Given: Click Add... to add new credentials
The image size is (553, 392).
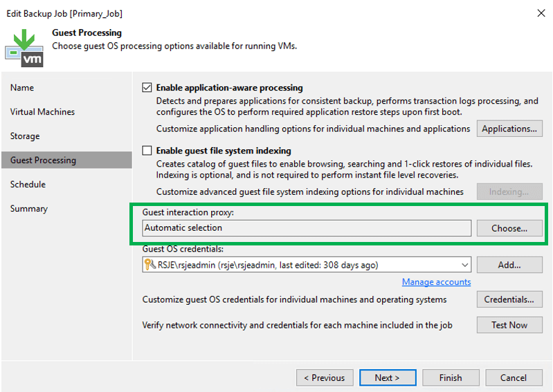Looking at the screenshot, I should pos(509,265).
